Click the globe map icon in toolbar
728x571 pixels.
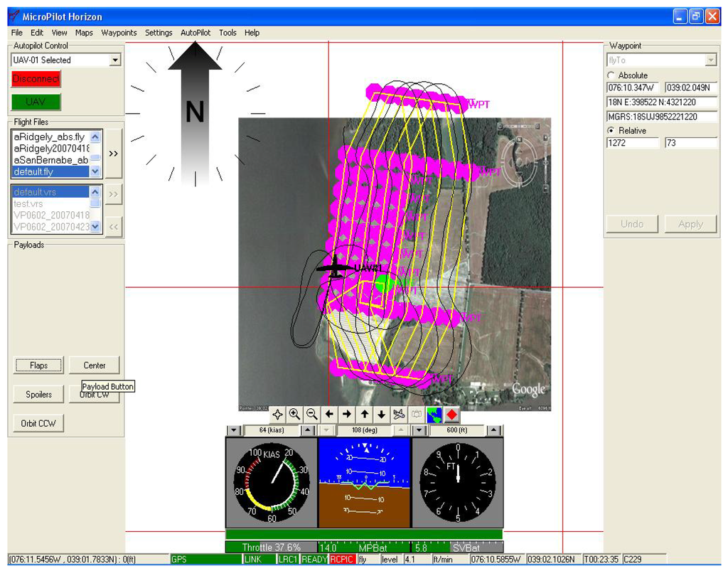coord(434,414)
